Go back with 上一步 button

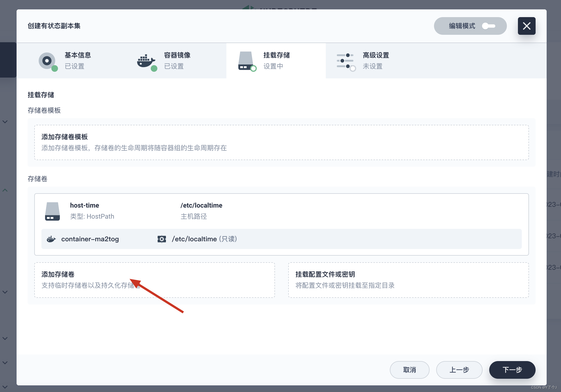[459, 370]
